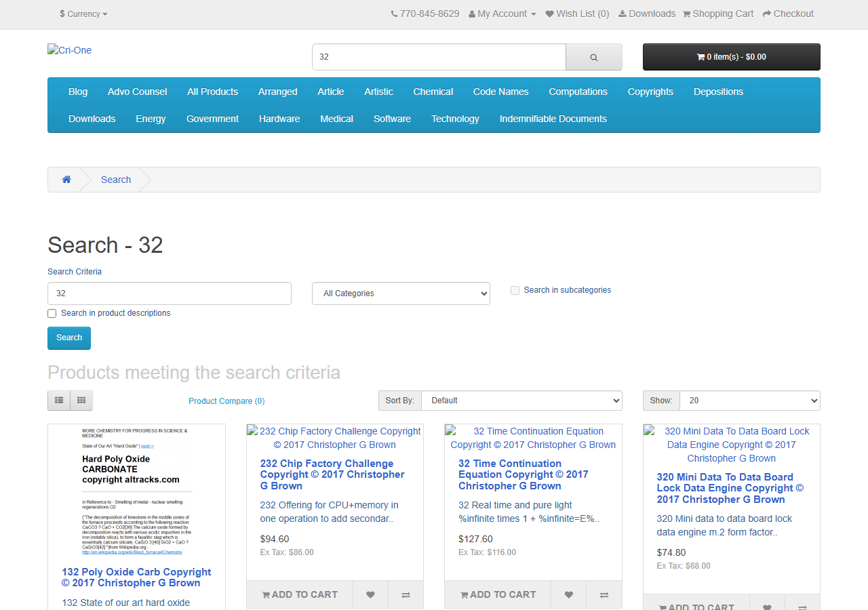Screen dimensions: 868x610
Task: Open the Currency dropdown
Action: 83,14
